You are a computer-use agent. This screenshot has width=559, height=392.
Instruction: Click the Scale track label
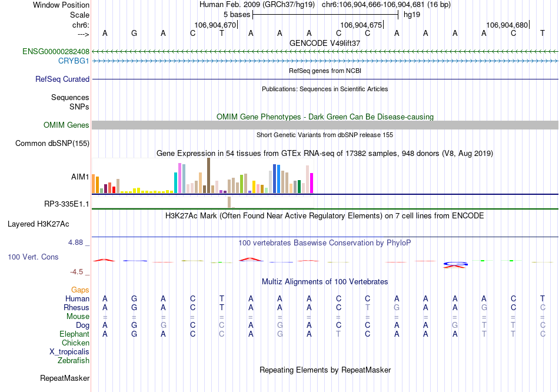[x=80, y=15]
